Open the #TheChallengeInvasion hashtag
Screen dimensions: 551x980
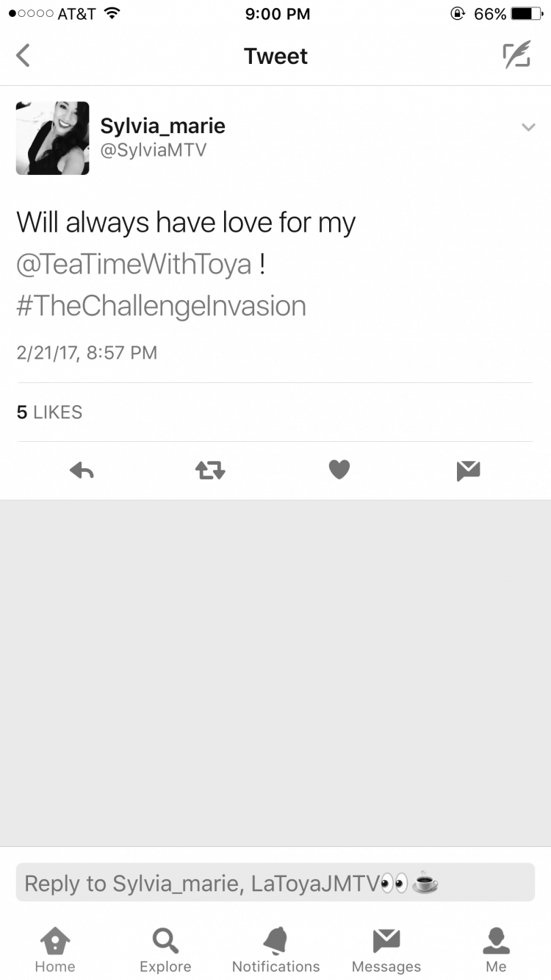[x=161, y=306]
